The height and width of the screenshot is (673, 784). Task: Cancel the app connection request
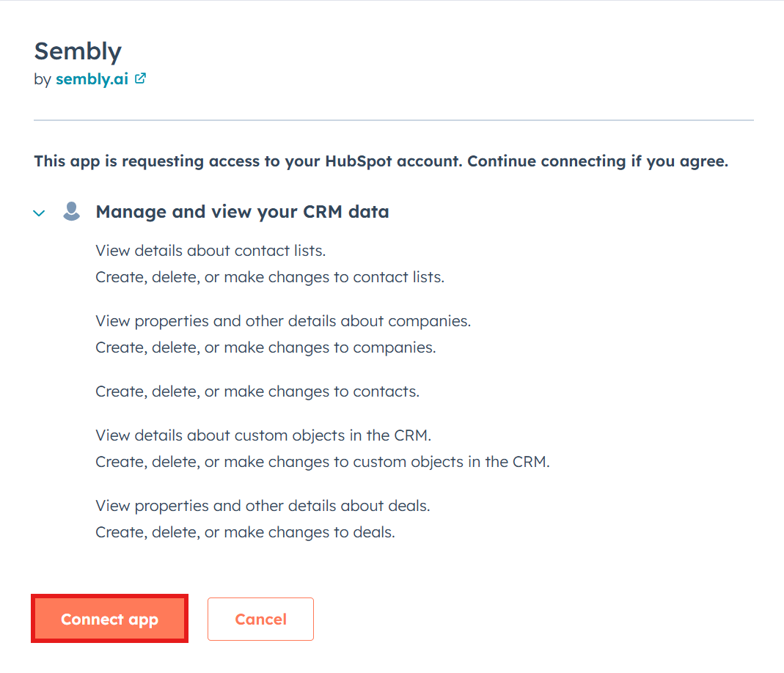pos(260,619)
